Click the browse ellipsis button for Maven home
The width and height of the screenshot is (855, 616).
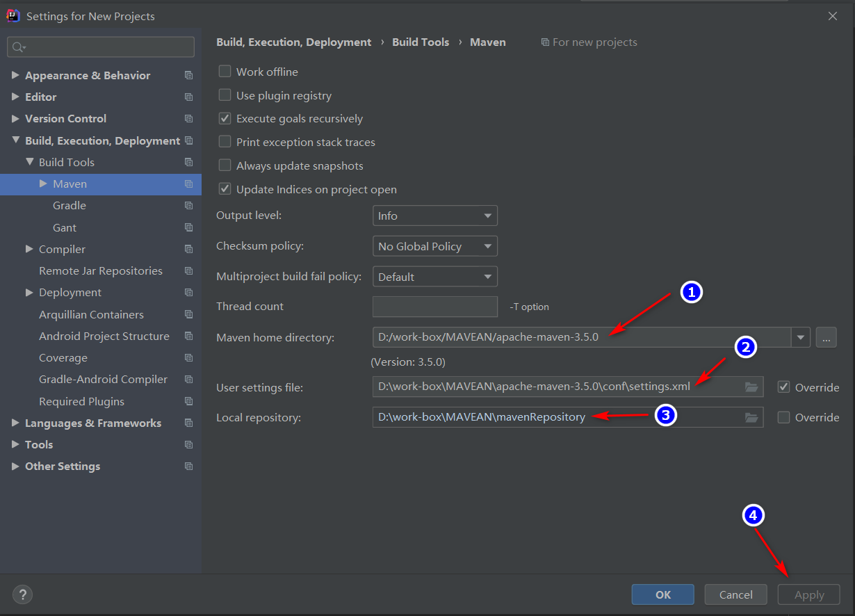pyautogui.click(x=826, y=337)
